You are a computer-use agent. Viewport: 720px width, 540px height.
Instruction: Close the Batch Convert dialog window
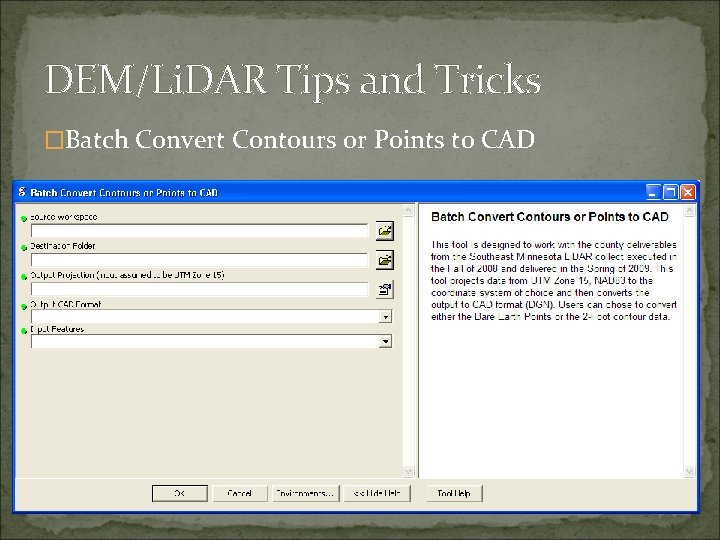point(687,192)
